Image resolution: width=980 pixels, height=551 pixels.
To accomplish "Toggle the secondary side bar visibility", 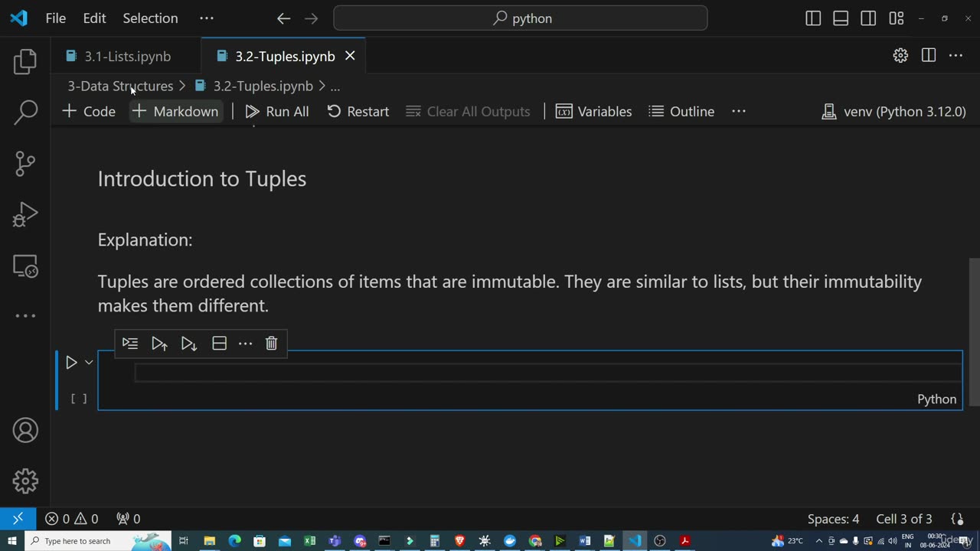I will tap(868, 18).
